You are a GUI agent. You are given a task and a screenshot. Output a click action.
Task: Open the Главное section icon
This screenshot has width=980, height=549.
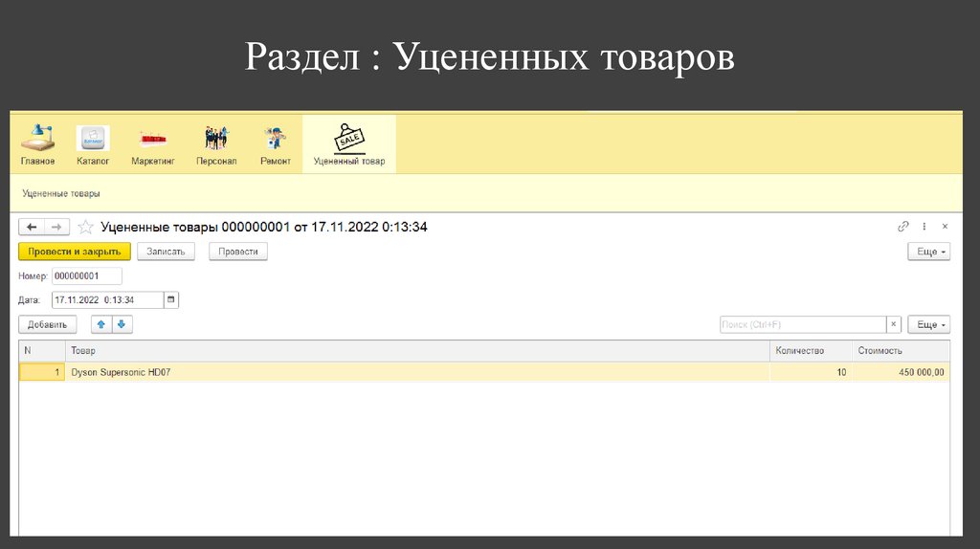pyautogui.click(x=37, y=144)
